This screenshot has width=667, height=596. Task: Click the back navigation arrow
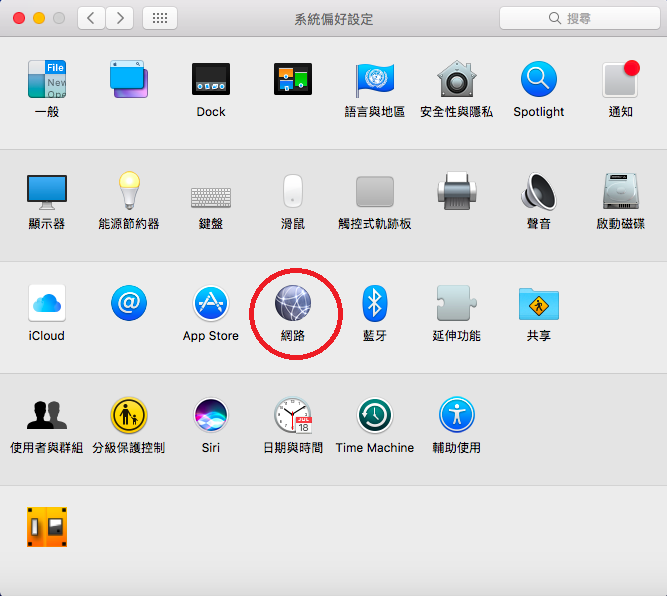coord(92,18)
